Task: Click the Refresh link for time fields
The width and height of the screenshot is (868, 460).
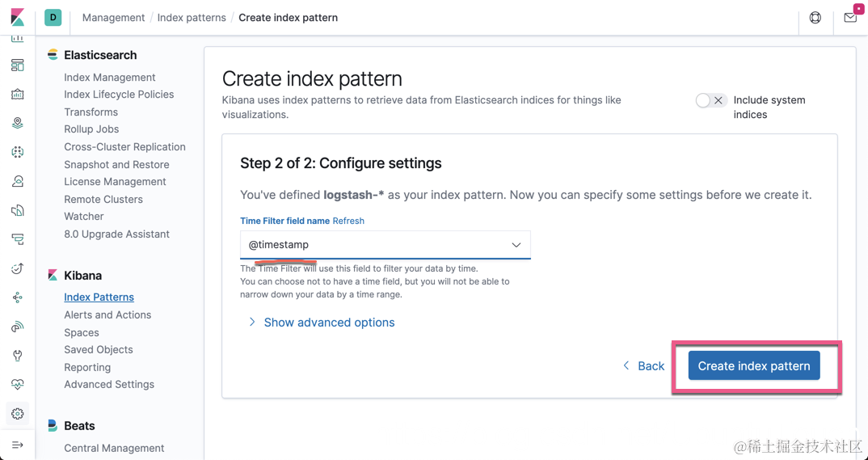Action: [348, 221]
